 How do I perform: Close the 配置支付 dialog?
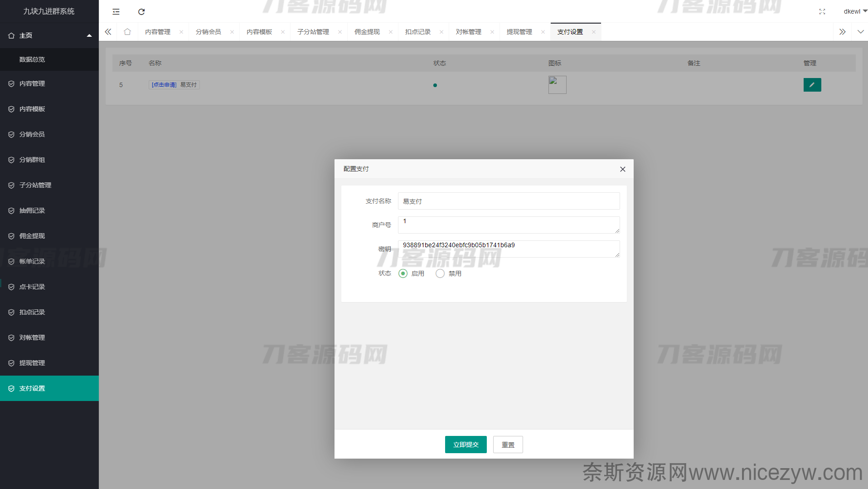(623, 169)
